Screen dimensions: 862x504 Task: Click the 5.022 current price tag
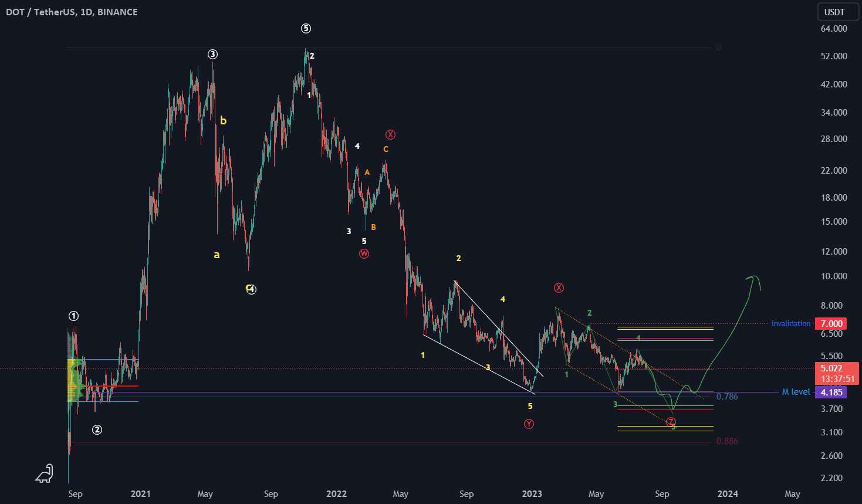tap(831, 368)
